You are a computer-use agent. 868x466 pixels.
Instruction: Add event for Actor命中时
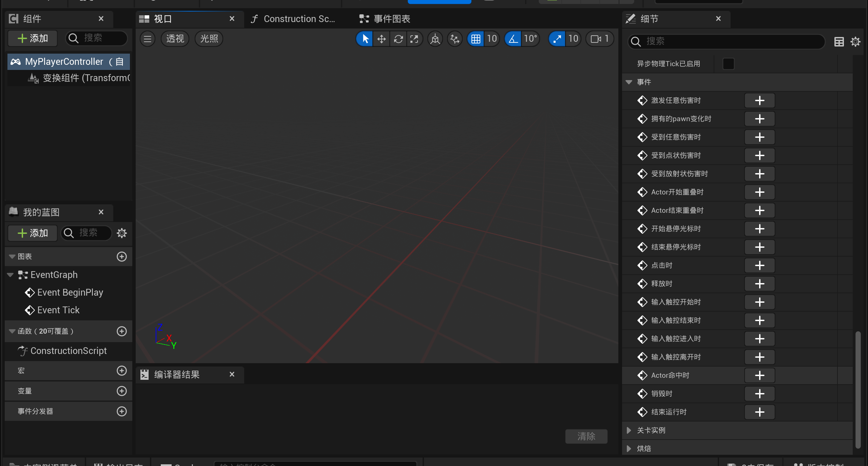(x=759, y=375)
